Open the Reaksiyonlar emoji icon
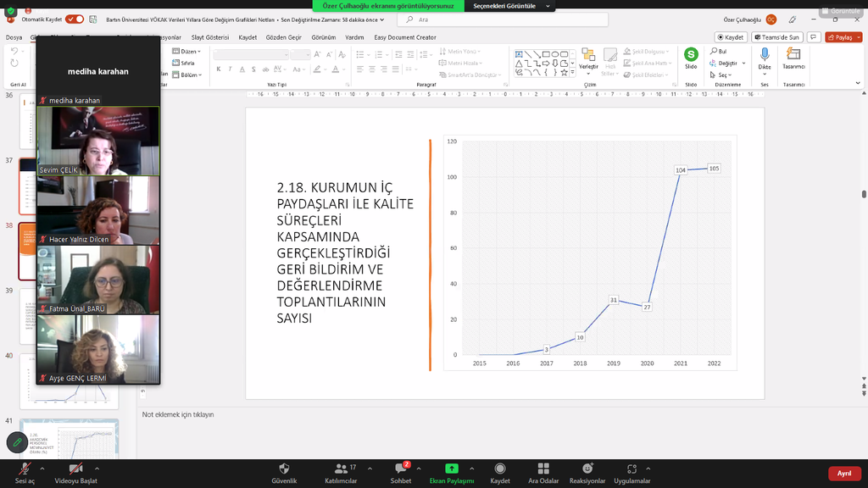Screen dimensions: 868x488 (x=587, y=469)
